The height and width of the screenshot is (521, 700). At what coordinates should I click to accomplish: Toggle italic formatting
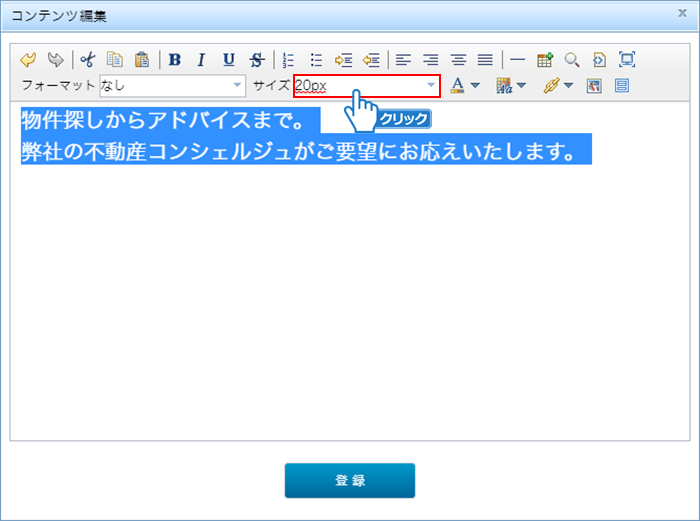201,59
